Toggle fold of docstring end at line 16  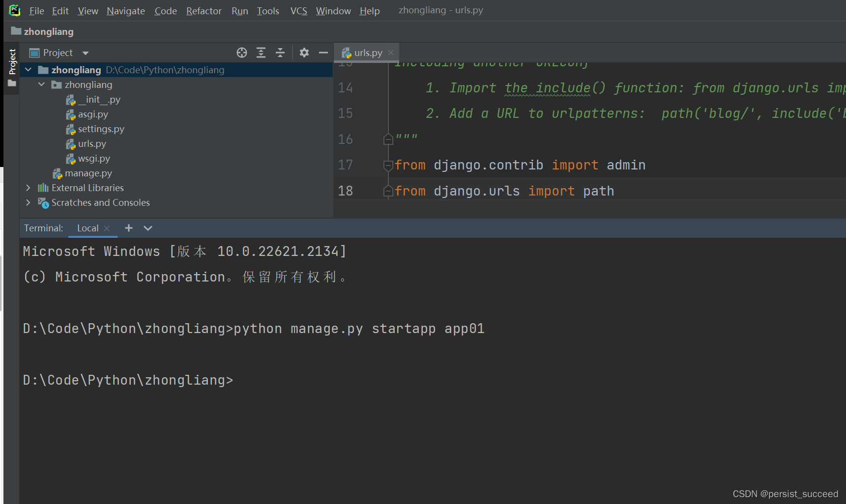pos(388,140)
